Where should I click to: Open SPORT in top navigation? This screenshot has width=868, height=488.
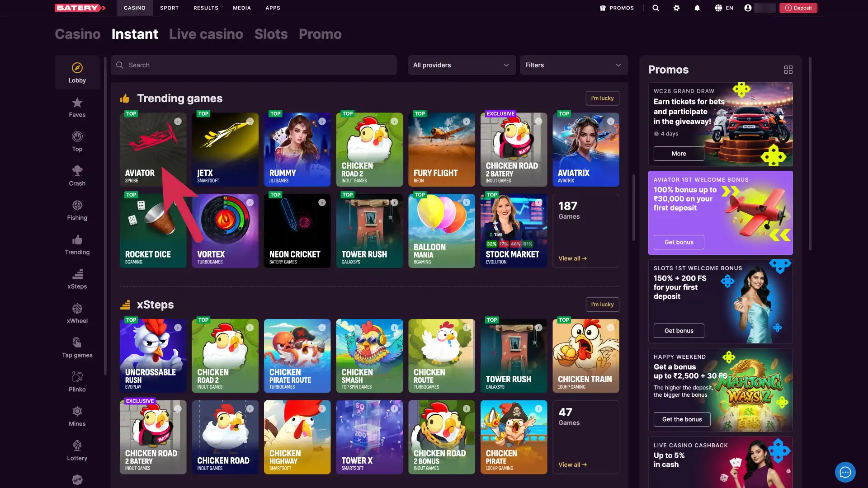pos(170,8)
